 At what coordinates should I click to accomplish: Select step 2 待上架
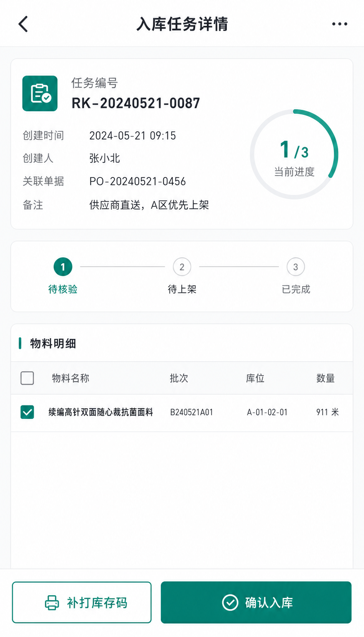point(182,276)
